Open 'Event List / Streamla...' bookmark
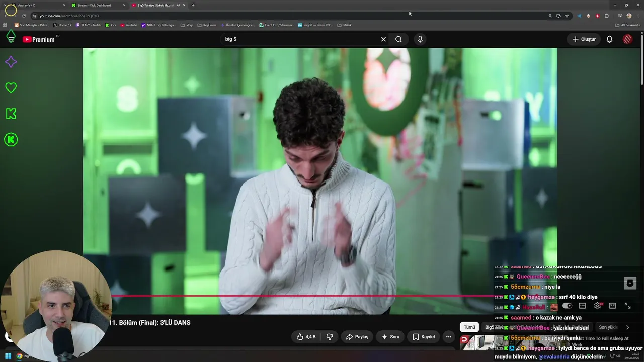Image resolution: width=644 pixels, height=362 pixels. click(x=277, y=25)
